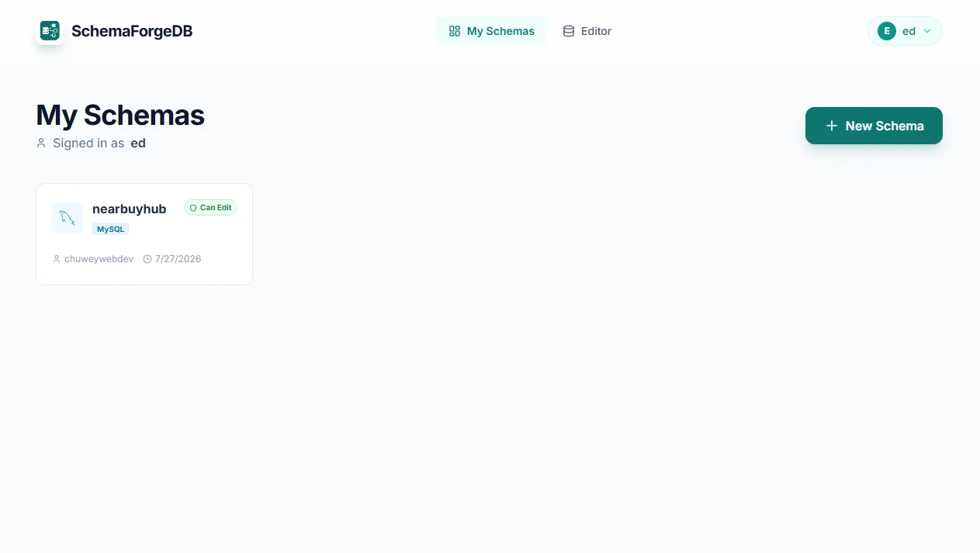This screenshot has height=553, width=980.
Task: Click the clock icon beside the 7/27/2026 date
Action: click(x=147, y=259)
